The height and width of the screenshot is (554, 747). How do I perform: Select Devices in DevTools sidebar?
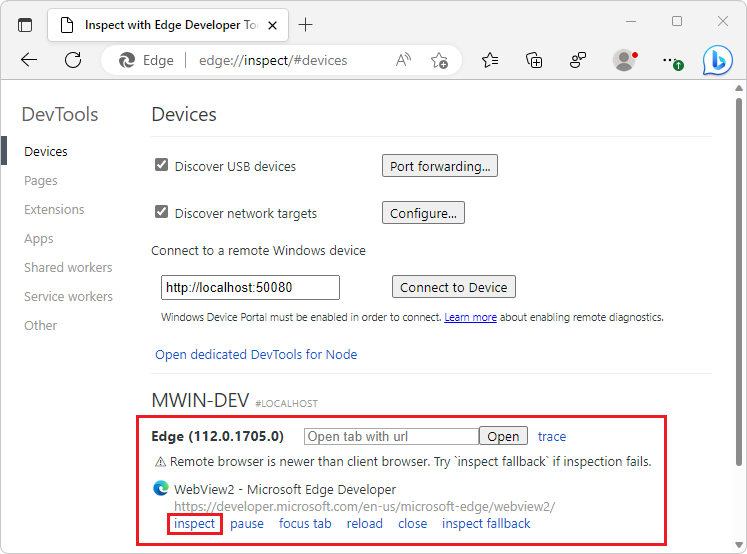point(46,151)
